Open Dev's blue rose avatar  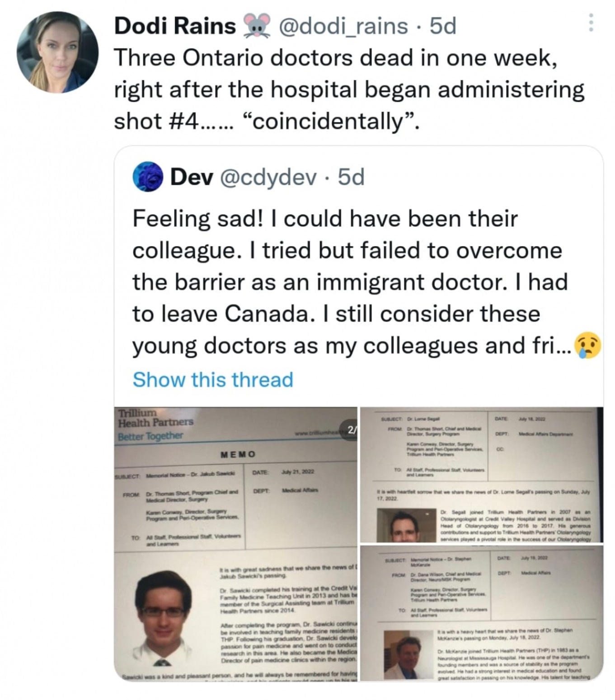click(x=147, y=177)
